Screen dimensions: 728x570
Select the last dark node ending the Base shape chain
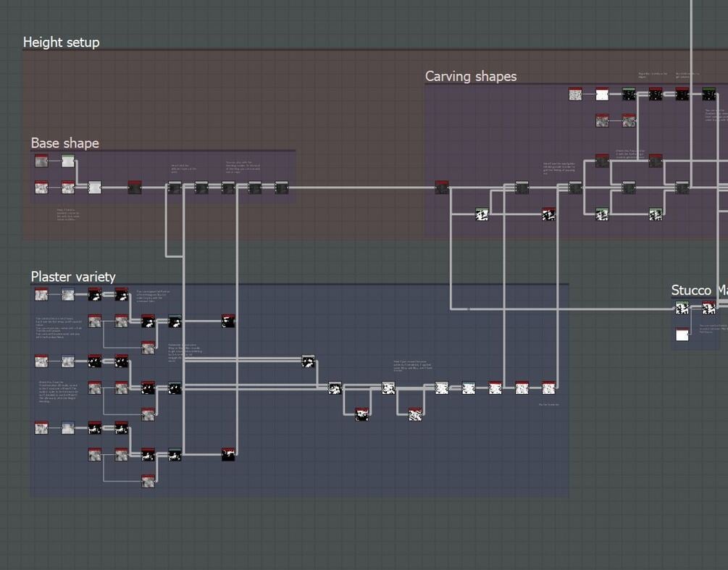pyautogui.click(x=281, y=188)
